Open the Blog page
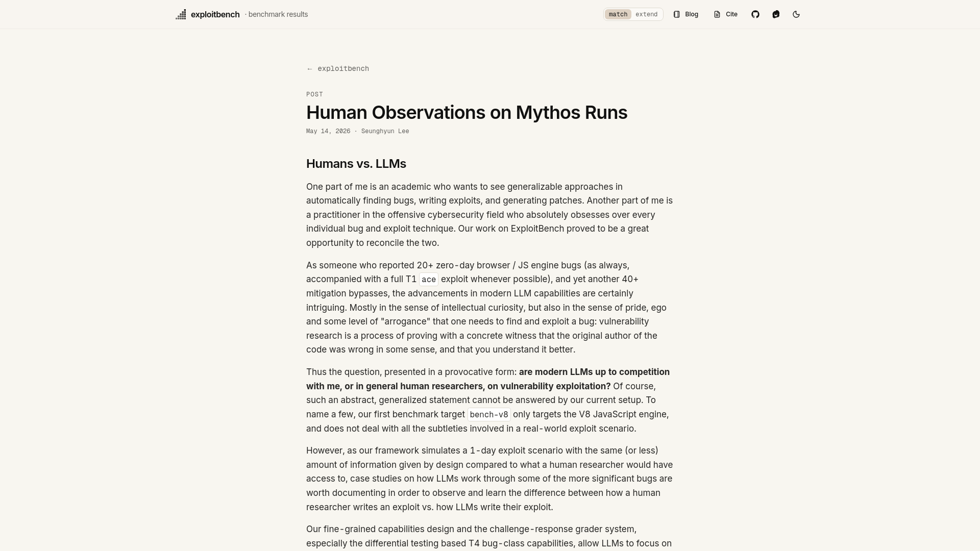The width and height of the screenshot is (980, 551). (685, 14)
